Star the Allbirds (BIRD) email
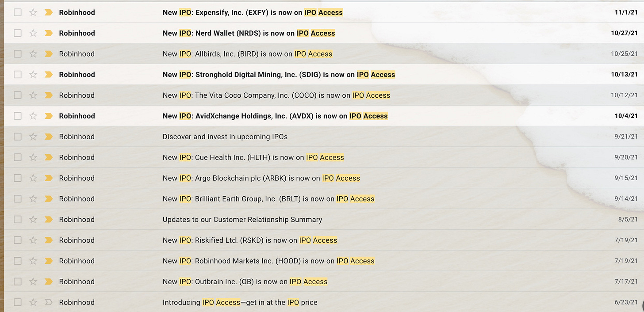Screen dimensions: 644x312 pyautogui.click(x=33, y=54)
